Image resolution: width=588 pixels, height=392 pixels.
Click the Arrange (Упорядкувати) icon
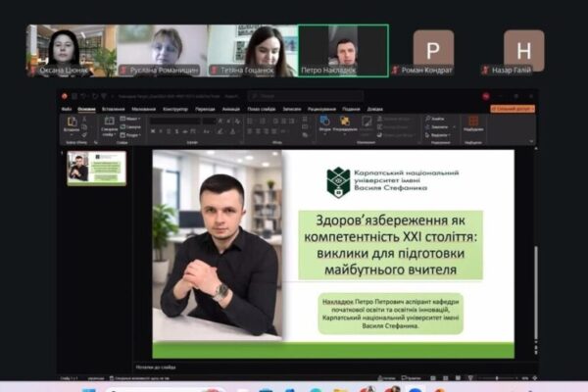click(345, 122)
